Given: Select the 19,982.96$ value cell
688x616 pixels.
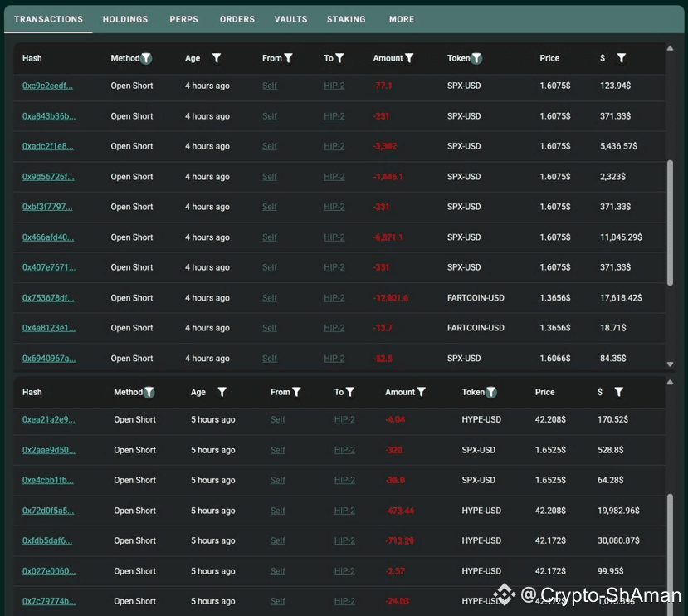Looking at the screenshot, I should tap(618, 511).
